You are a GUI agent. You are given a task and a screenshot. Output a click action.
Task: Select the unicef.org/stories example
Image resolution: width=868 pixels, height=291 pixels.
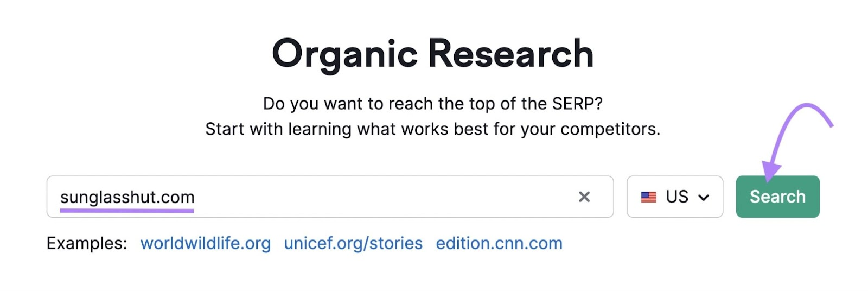coord(353,243)
